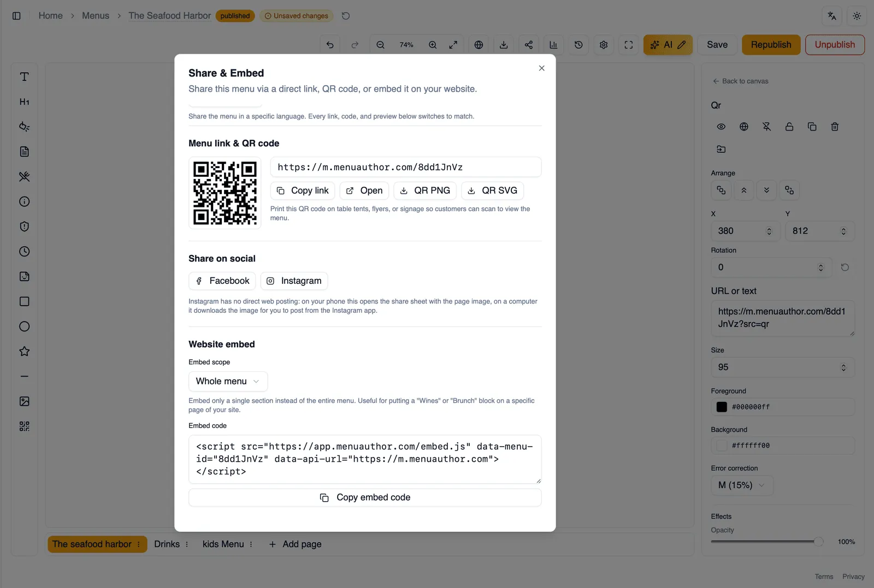Click Copy embed code button
Screen dimensions: 874x588
(365, 497)
